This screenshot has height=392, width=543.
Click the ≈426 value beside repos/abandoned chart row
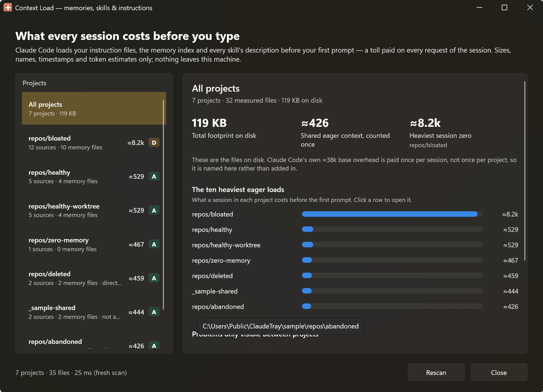(511, 307)
